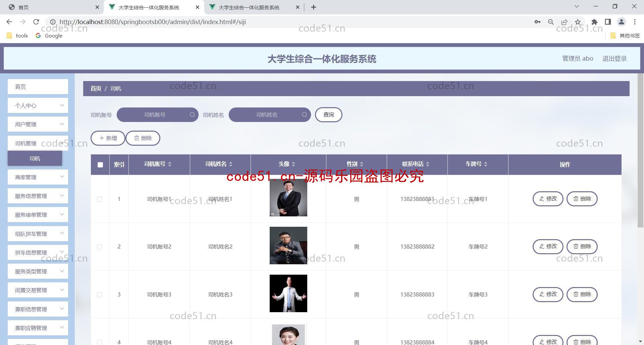
Task: Click search icon in 司机账号 field
Action: click(x=192, y=115)
